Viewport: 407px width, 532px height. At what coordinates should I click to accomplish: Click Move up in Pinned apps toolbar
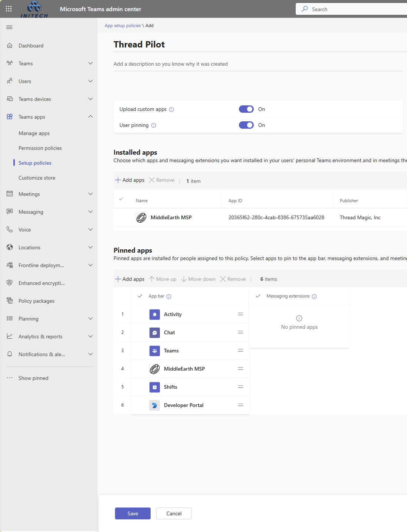coord(163,279)
